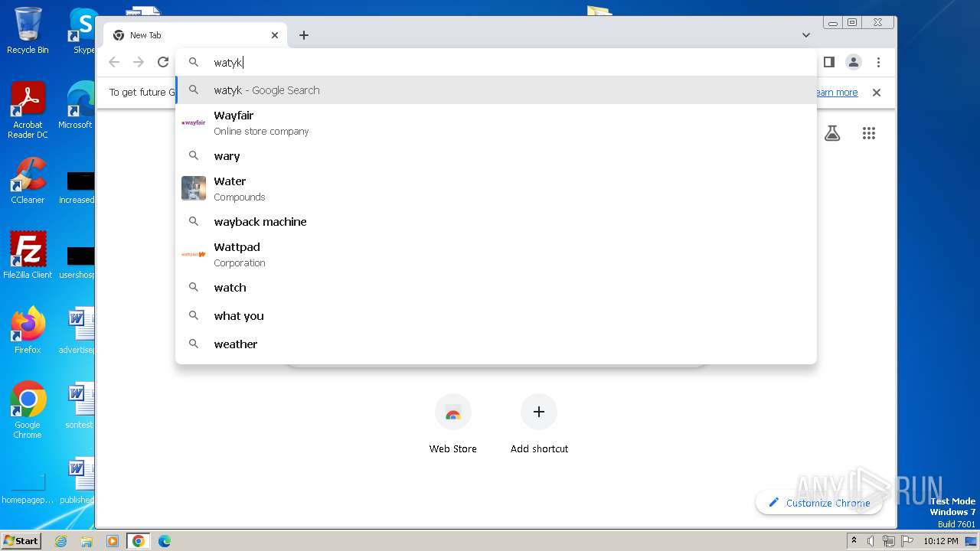Screen dimensions: 980x551
Task: Open the network tray icon
Action: pos(888,541)
